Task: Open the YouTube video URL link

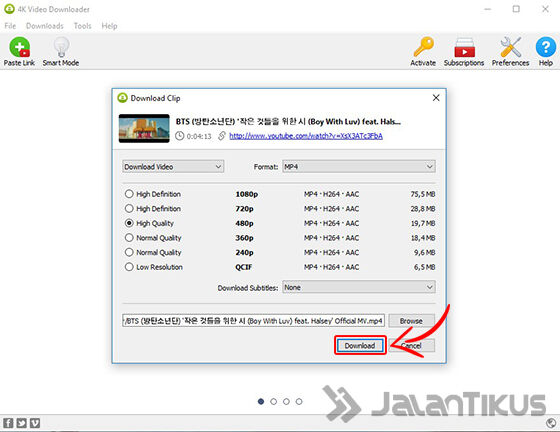Action: [x=306, y=136]
